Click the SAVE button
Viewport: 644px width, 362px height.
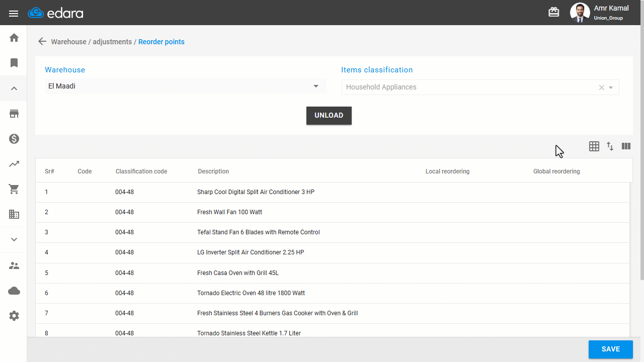[x=611, y=349]
